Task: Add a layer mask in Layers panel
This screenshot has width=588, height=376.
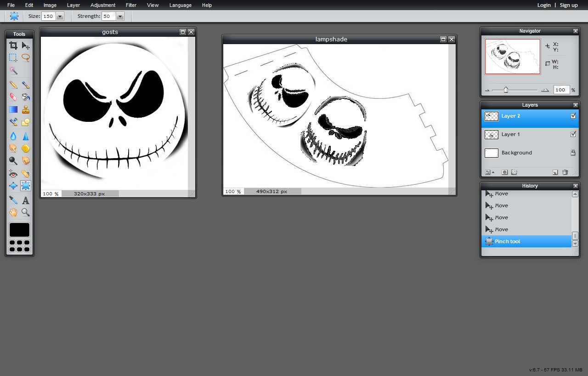Action: coord(504,172)
